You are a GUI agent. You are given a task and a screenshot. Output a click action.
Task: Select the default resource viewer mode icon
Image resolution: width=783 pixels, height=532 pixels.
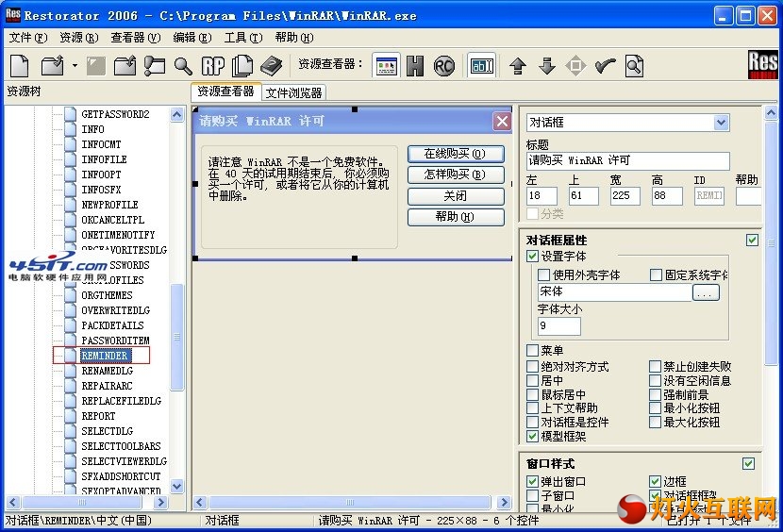click(x=387, y=65)
